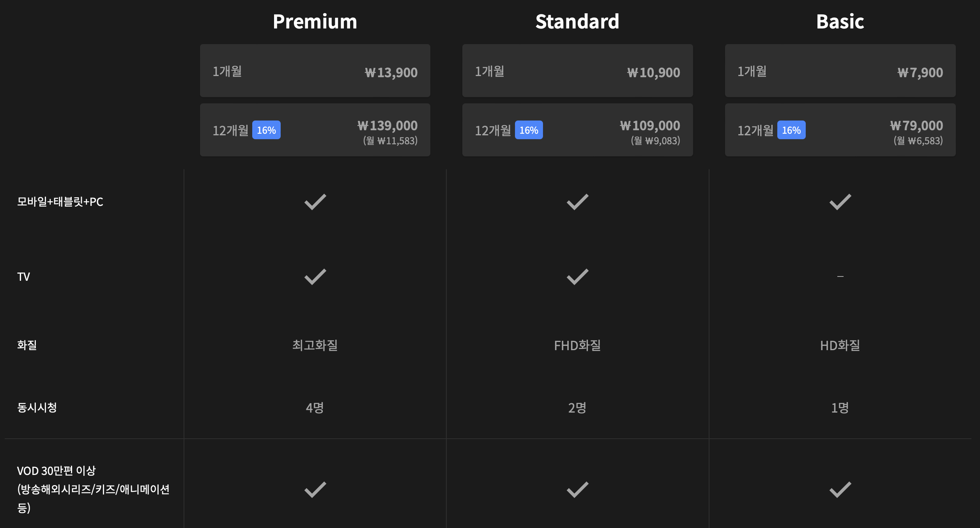Select the Basic 12개월 ₩79,000 plan
Viewport: 980px width, 528px height.
pyautogui.click(x=840, y=130)
